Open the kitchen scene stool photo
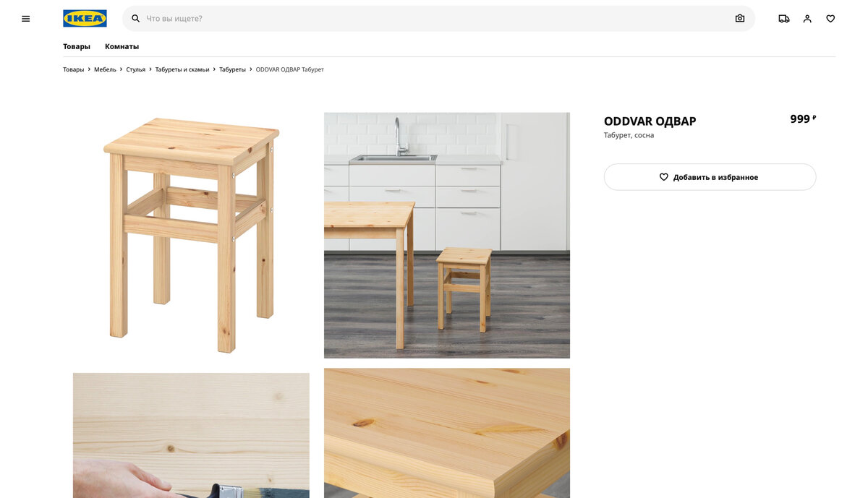The width and height of the screenshot is (868, 498). pyautogui.click(x=447, y=235)
